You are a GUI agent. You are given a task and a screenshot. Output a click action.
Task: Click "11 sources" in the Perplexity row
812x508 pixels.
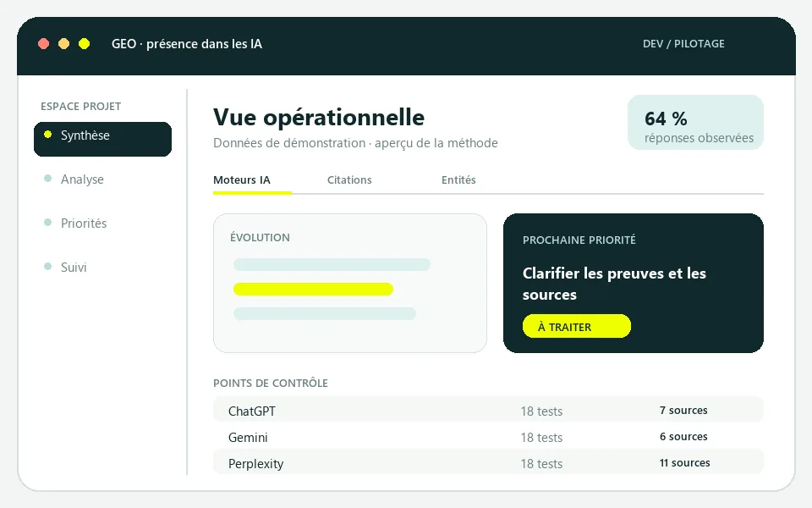click(684, 463)
